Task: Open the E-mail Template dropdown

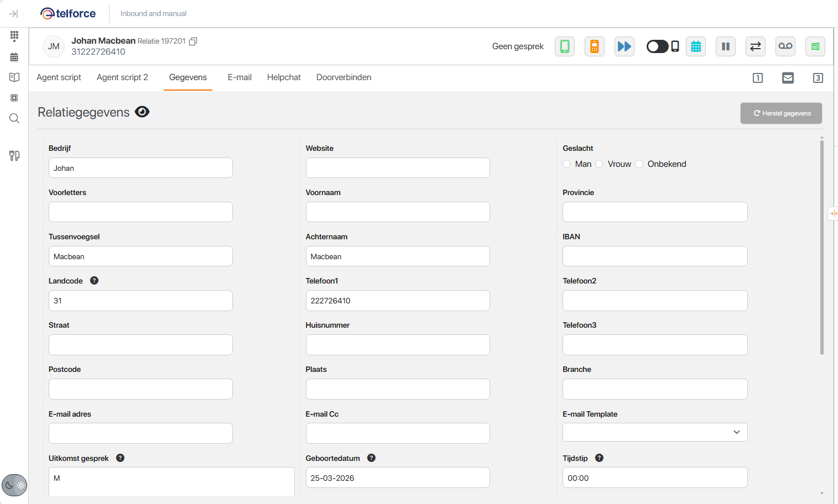Action: point(654,432)
